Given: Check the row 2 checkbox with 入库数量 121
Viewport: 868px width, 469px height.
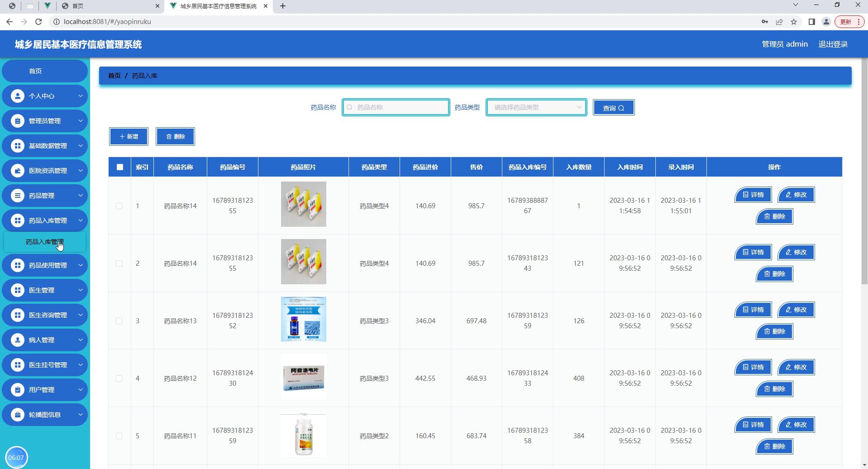Looking at the screenshot, I should coord(119,263).
